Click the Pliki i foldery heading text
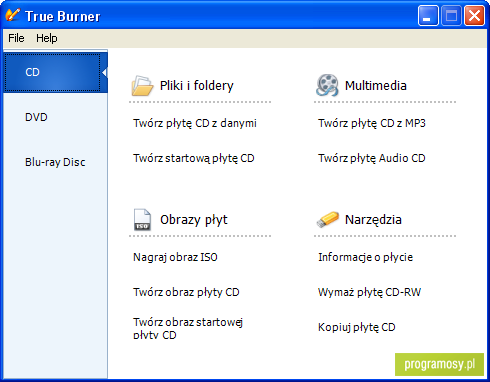Viewport: 490px width, 382px height. [197, 86]
